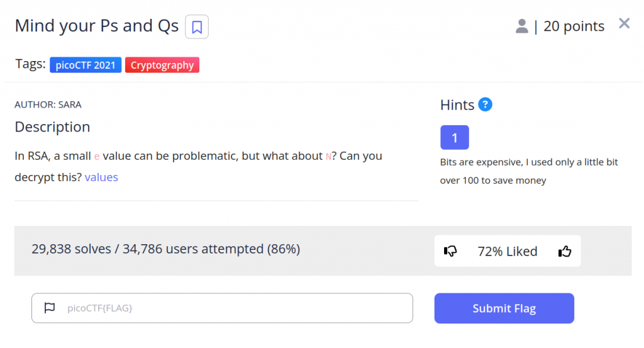Open the values file link
Viewport: 644px width, 348px height.
pyautogui.click(x=101, y=177)
